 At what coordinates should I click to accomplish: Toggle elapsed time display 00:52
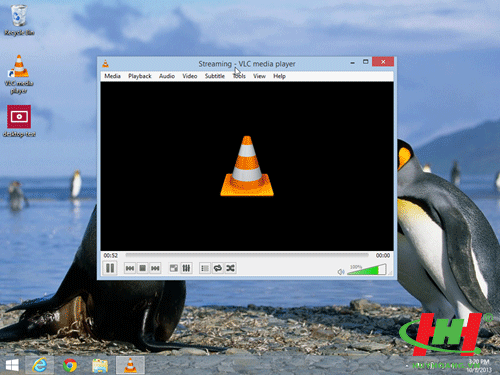(x=111, y=255)
